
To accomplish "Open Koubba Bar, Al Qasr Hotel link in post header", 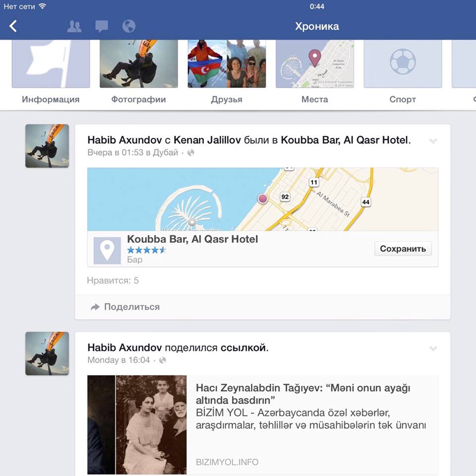I will click(345, 140).
